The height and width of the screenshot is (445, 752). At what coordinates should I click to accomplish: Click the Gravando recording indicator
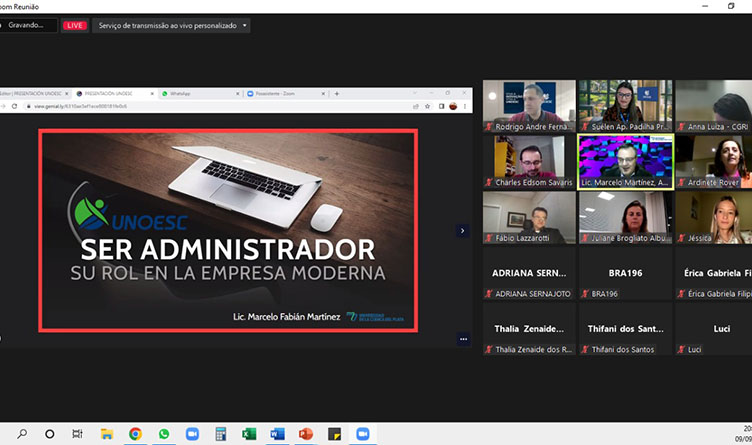point(26,25)
